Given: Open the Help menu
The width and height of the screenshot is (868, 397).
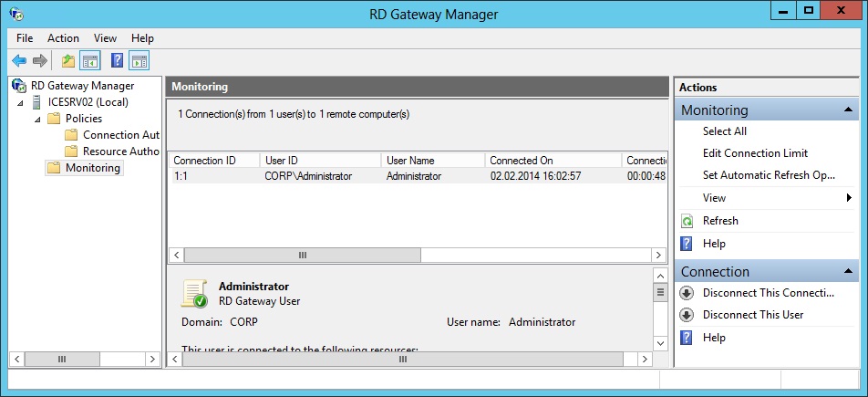Looking at the screenshot, I should click(x=142, y=38).
